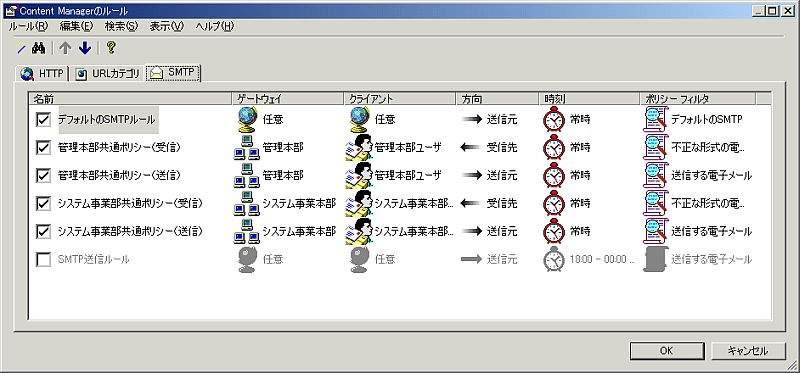Click clock icon in 管理本部共通ポリシー(送信) row
This screenshot has height=373, width=800.
tap(554, 176)
